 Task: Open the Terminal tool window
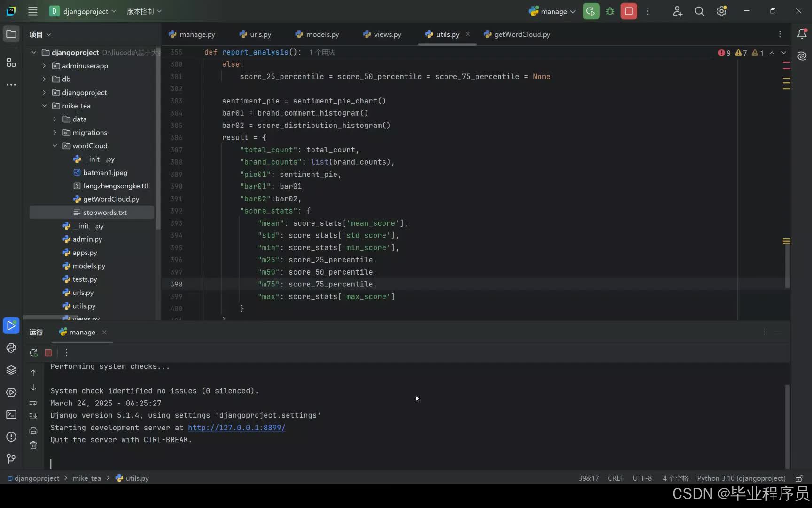(11, 414)
